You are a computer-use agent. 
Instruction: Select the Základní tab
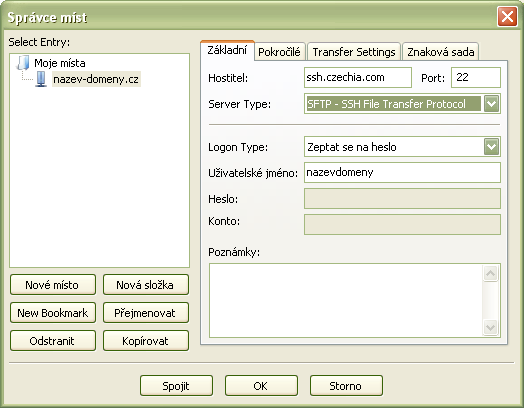pyautogui.click(x=227, y=50)
